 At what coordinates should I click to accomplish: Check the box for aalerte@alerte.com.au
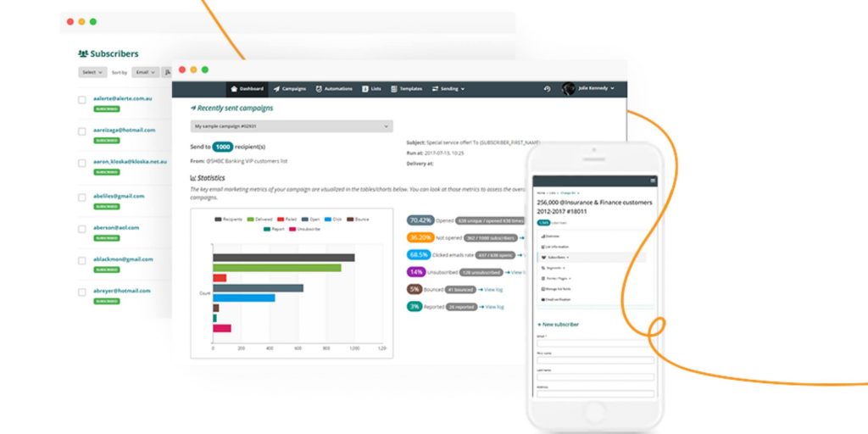coord(82,100)
